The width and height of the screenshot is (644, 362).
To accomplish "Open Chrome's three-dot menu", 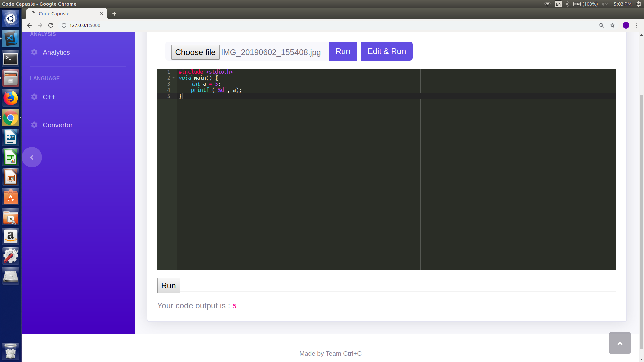I will tap(637, 25).
